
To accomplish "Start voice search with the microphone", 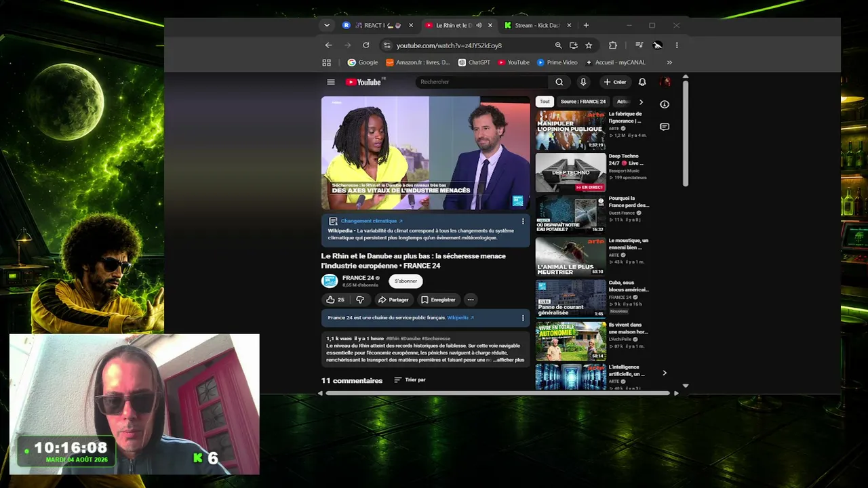I will [583, 82].
